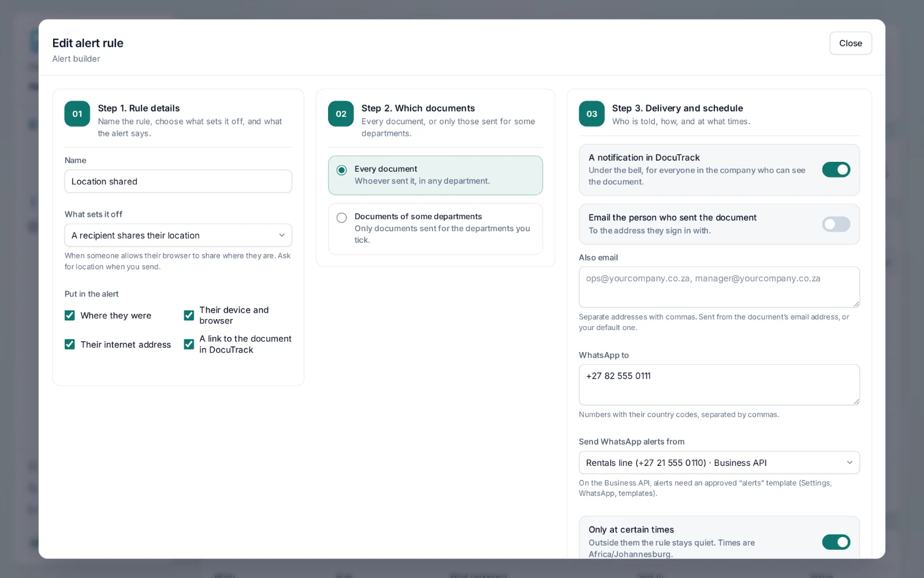Click the Alert builder subtitle
The height and width of the screenshot is (578, 924).
click(x=76, y=59)
